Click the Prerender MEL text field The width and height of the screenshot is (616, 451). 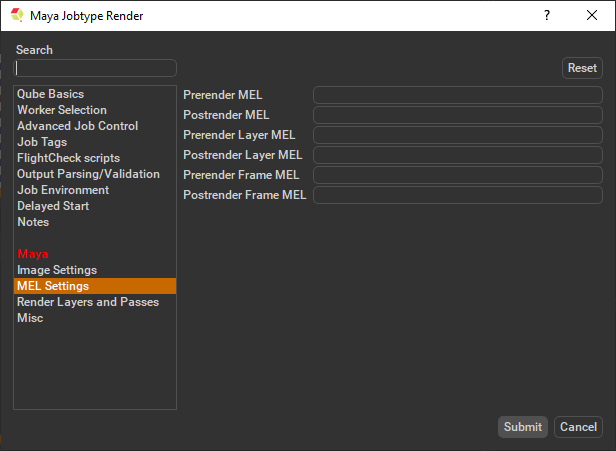(457, 95)
